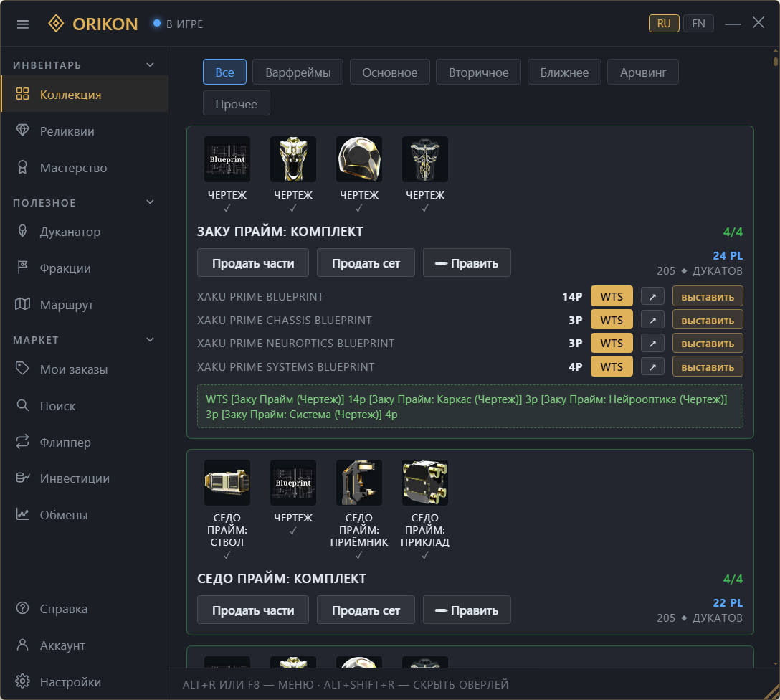The image size is (780, 700).
Task: Select the Вторичное filter tab
Action: (479, 72)
